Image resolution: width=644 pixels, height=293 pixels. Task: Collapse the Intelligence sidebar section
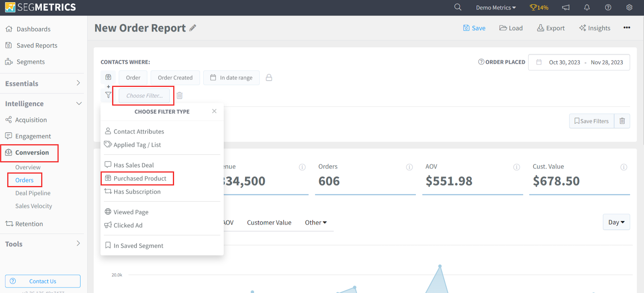pos(79,104)
